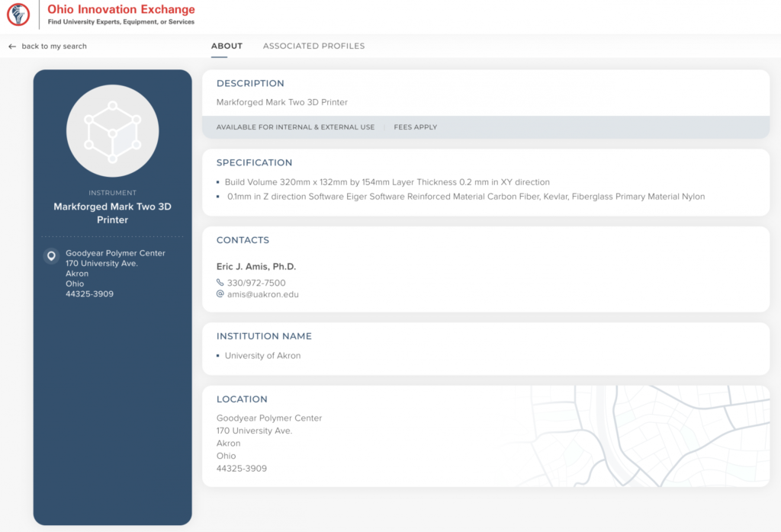Viewport: 781px width, 532px height.
Task: Click the instrument cube avatar icon
Action: [112, 131]
